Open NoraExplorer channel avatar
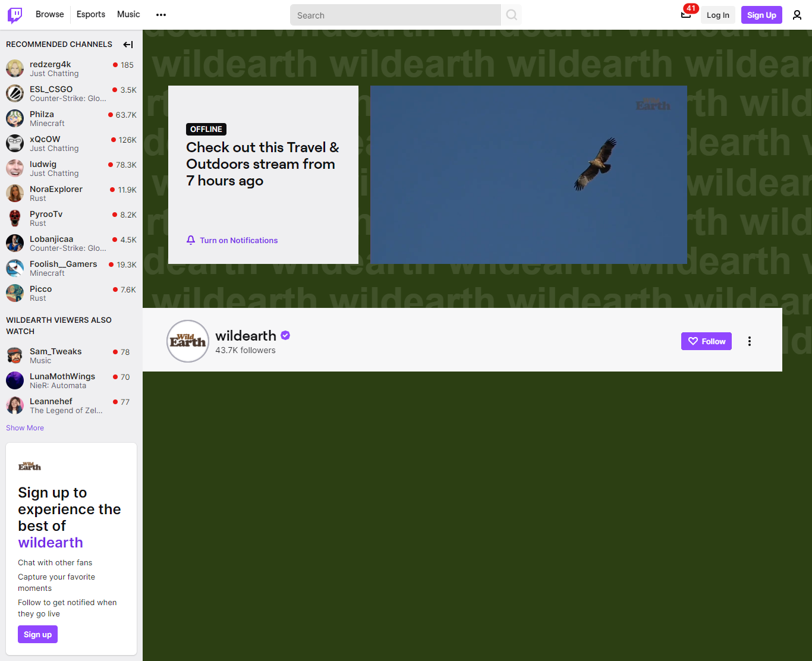812x661 pixels. pyautogui.click(x=15, y=193)
